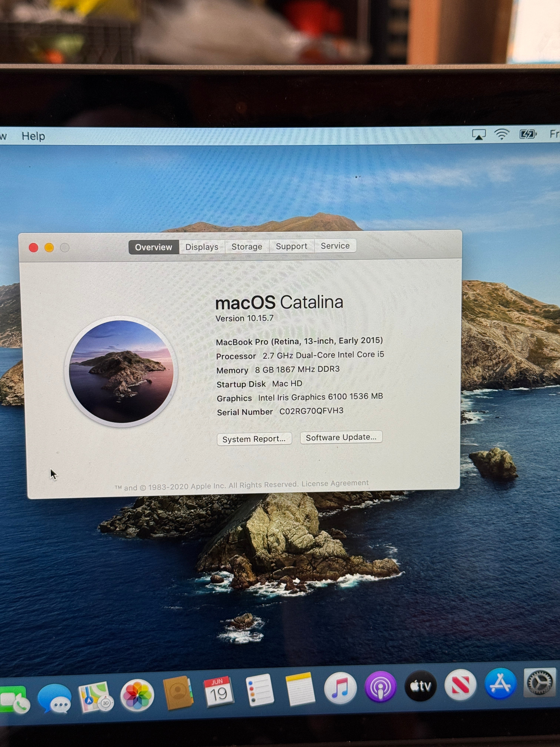Viewport: 560px width, 747px height.
Task: Open the License Agreement link
Action: (x=335, y=483)
